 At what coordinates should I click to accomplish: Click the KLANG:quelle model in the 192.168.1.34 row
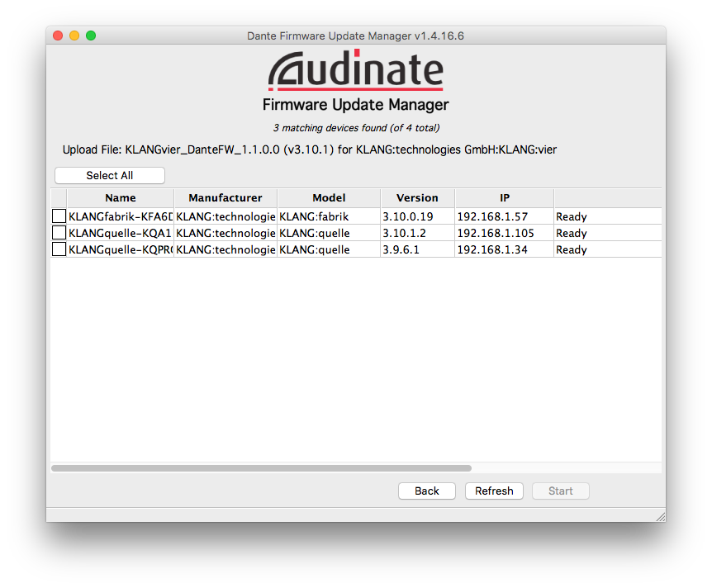click(x=329, y=249)
